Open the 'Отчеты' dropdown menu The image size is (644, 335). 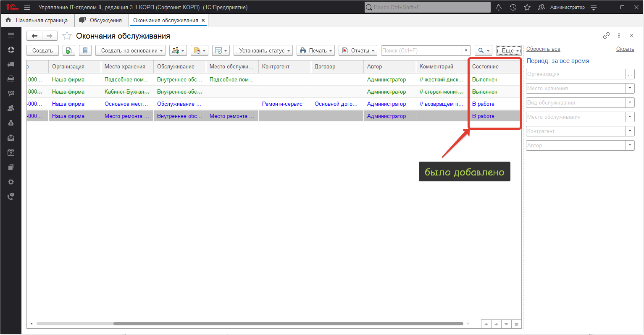click(358, 51)
